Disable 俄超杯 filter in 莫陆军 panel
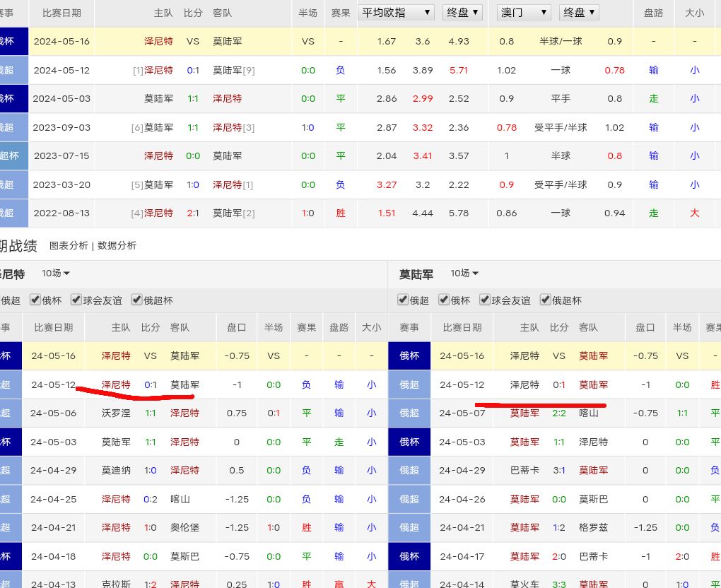Image resolution: width=721 pixels, height=588 pixels. pyautogui.click(x=546, y=300)
